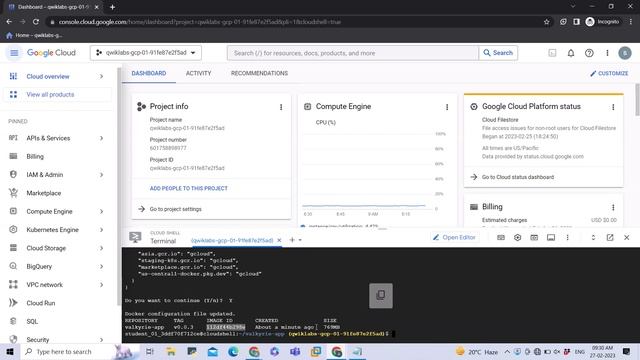This screenshot has height=360, width=640.
Task: Open the Windows Start menu
Action: [10, 351]
